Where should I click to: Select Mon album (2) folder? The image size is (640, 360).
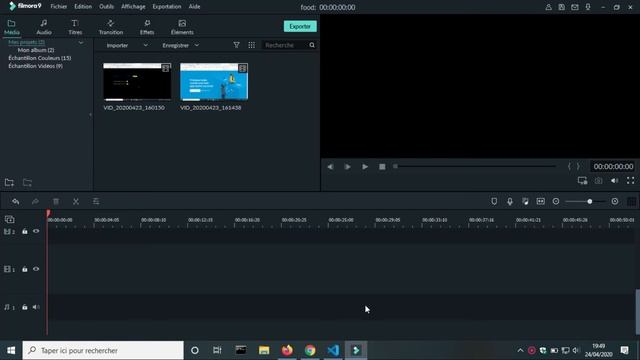36,50
